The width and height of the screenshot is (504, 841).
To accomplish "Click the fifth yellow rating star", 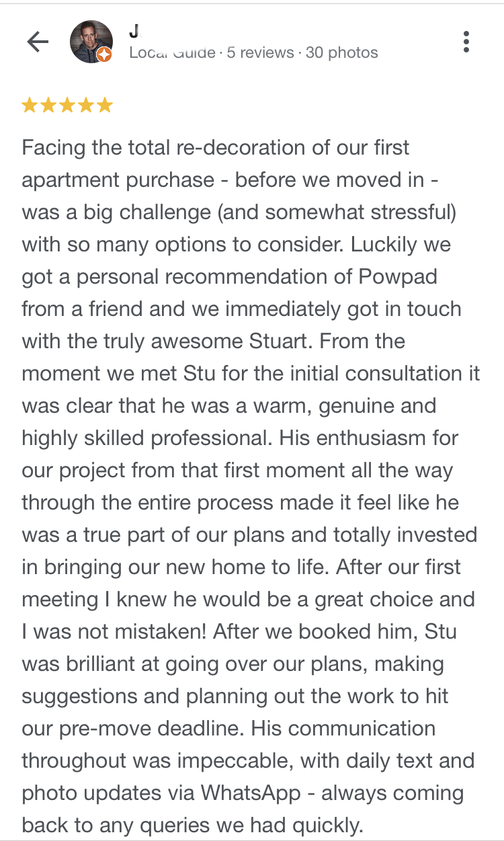I will tap(104, 106).
